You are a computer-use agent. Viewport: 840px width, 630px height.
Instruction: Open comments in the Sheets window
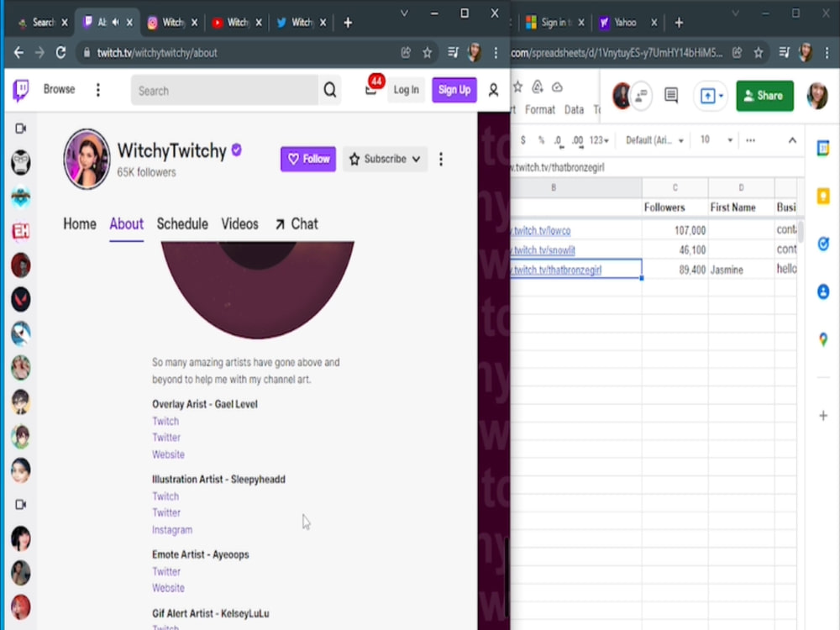(x=670, y=96)
